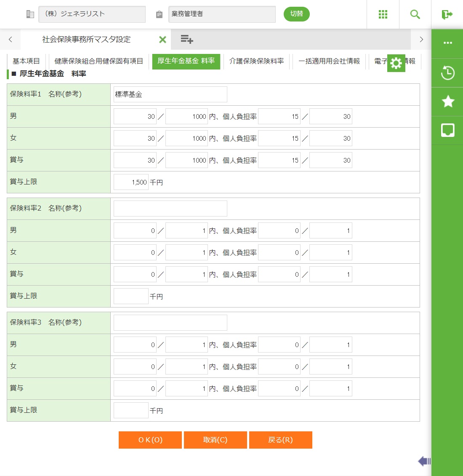463x476 pixels.
Task: Click the search magnifier icon
Action: point(415,14)
